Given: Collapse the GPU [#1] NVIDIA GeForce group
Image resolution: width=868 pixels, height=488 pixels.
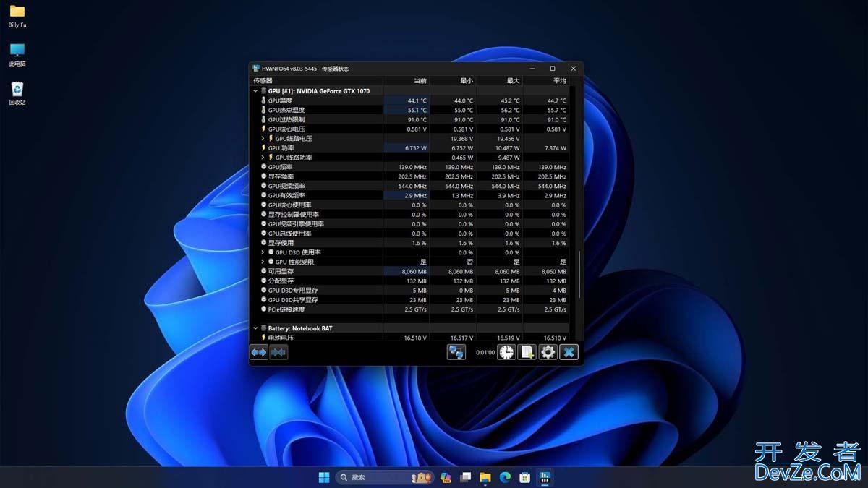Looking at the screenshot, I should click(x=255, y=91).
